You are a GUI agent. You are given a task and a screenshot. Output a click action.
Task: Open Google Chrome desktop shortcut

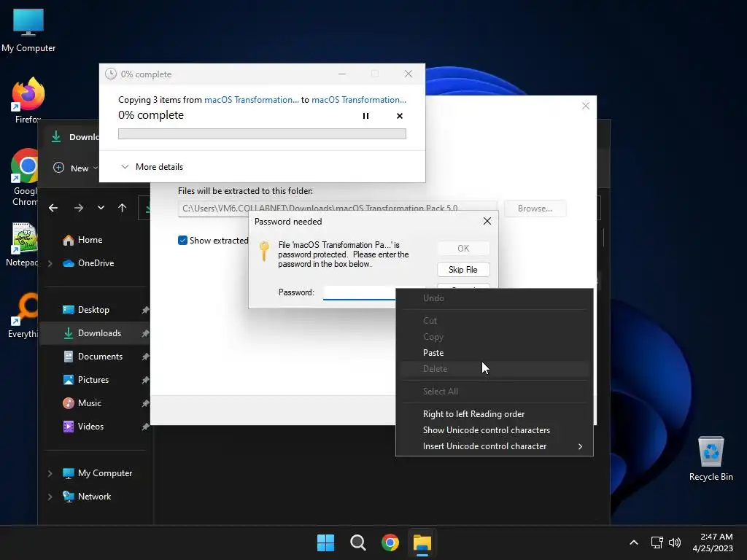pos(25,177)
